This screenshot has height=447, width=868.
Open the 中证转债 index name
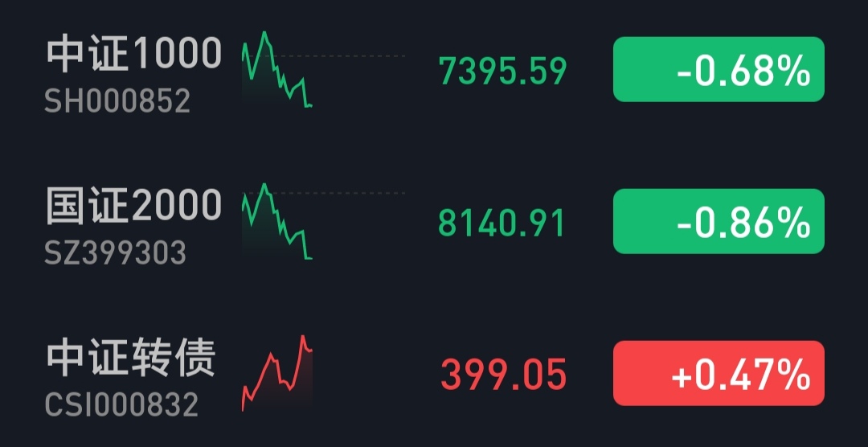[x=131, y=358]
